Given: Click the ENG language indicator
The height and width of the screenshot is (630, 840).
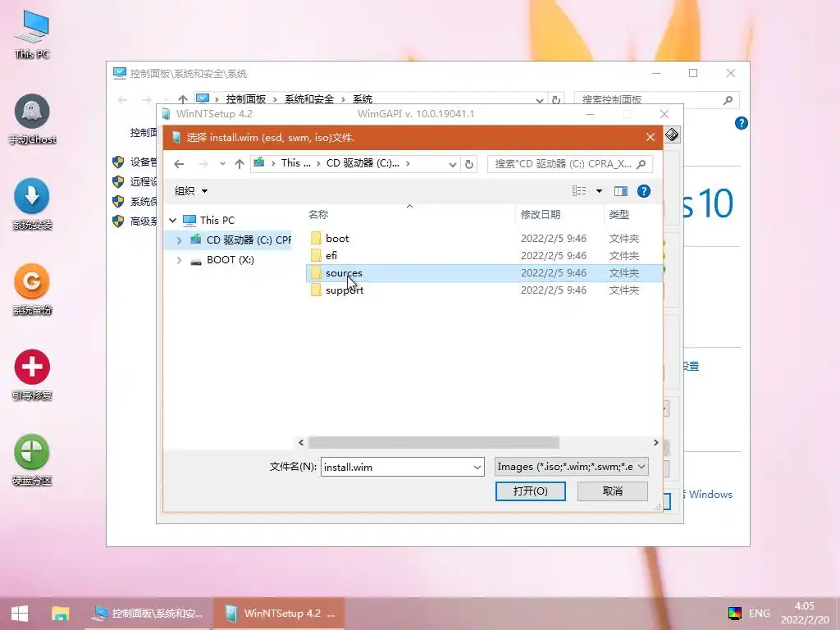Looking at the screenshot, I should (x=759, y=614).
